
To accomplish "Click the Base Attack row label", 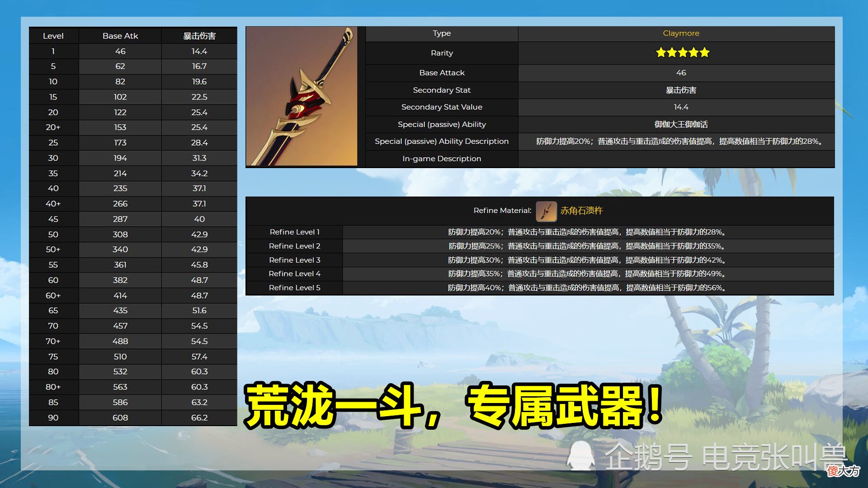I will coord(442,73).
